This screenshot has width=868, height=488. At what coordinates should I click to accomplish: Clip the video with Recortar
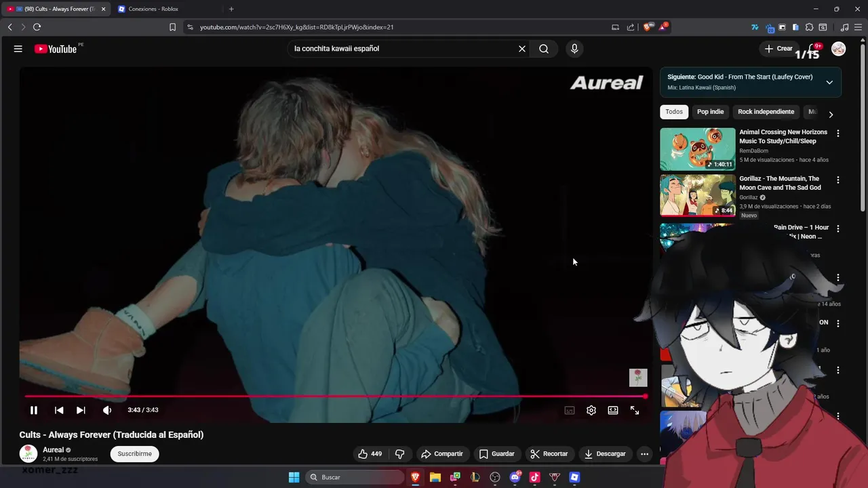549,454
